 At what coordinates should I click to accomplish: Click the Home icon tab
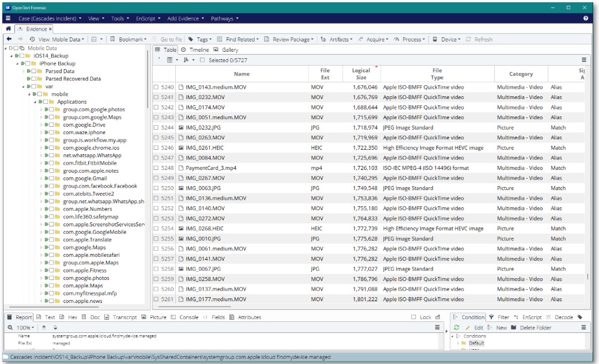coord(9,29)
